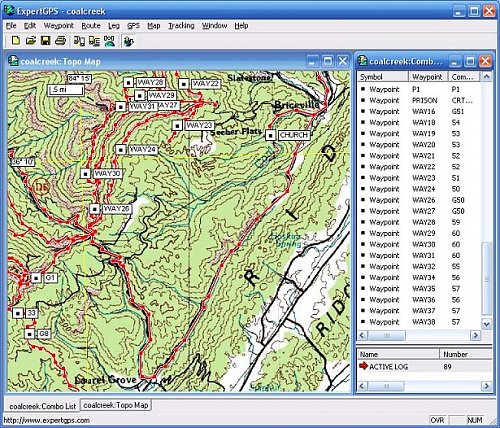Screen dimensions: 500x428
Task: Select the ACTIVE LOG track row
Action: coord(425,367)
